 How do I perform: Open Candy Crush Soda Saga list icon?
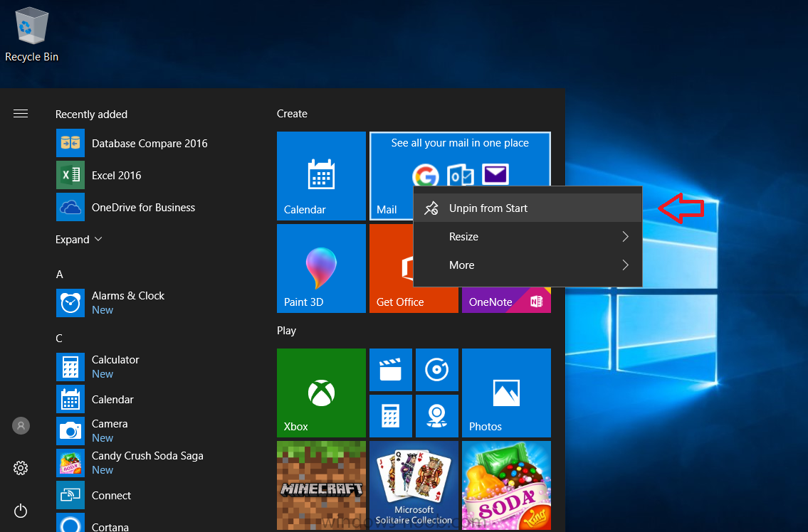point(70,462)
